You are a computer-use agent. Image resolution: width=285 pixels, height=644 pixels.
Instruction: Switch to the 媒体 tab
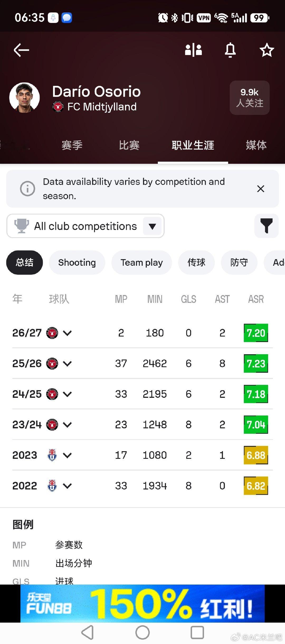click(x=256, y=145)
